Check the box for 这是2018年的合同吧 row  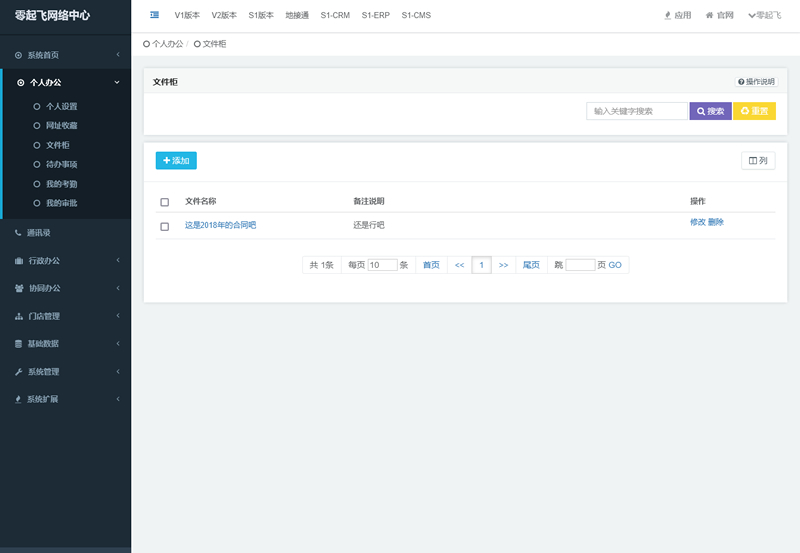pyautogui.click(x=165, y=226)
